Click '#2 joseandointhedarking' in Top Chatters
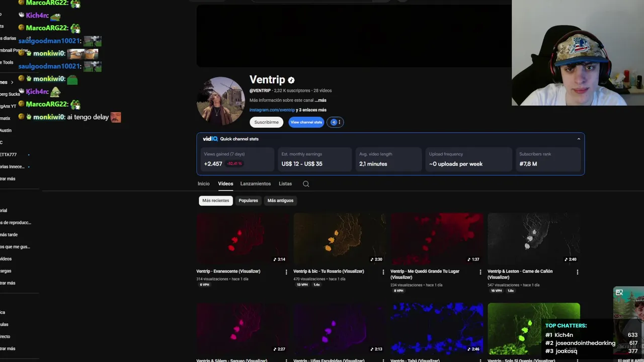Screen dimensions: 644x362 click(580, 343)
